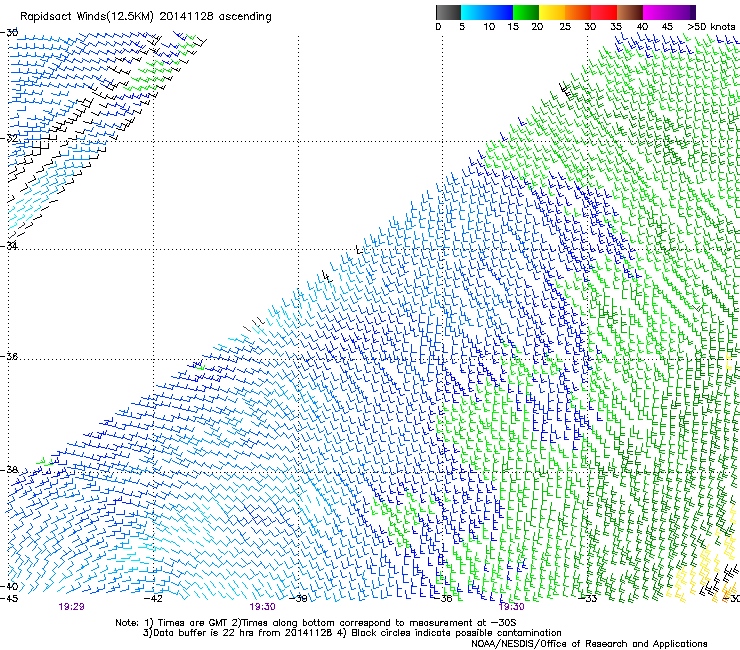
Task: Click the '-39' longitude axis label
Action: [x=298, y=599]
